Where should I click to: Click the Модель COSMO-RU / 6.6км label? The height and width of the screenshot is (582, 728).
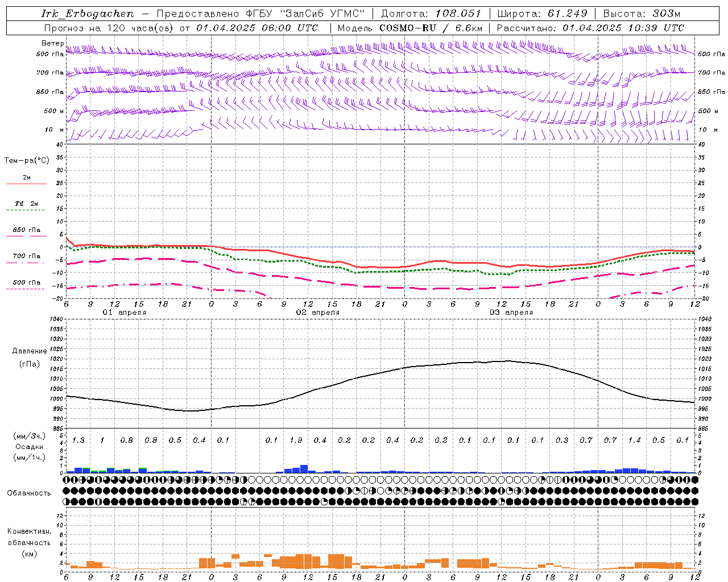[410, 28]
